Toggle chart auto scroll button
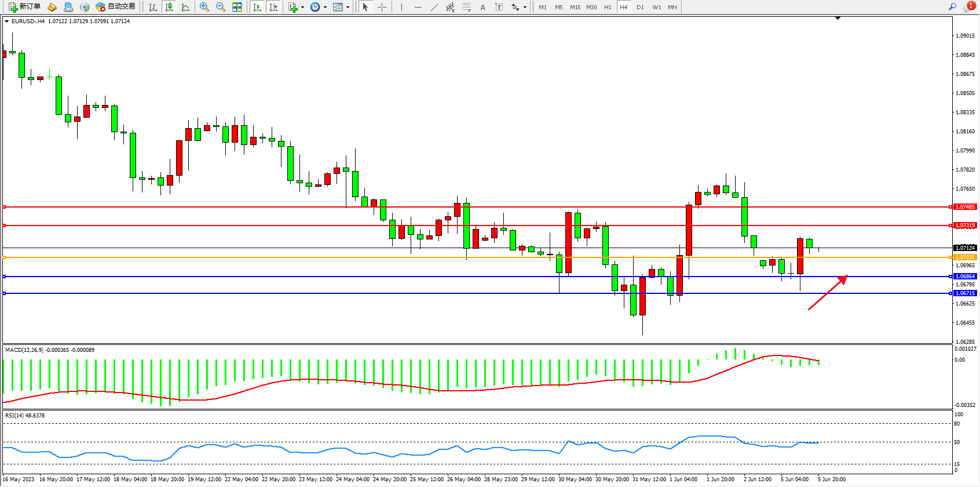The image size is (980, 487). click(257, 7)
